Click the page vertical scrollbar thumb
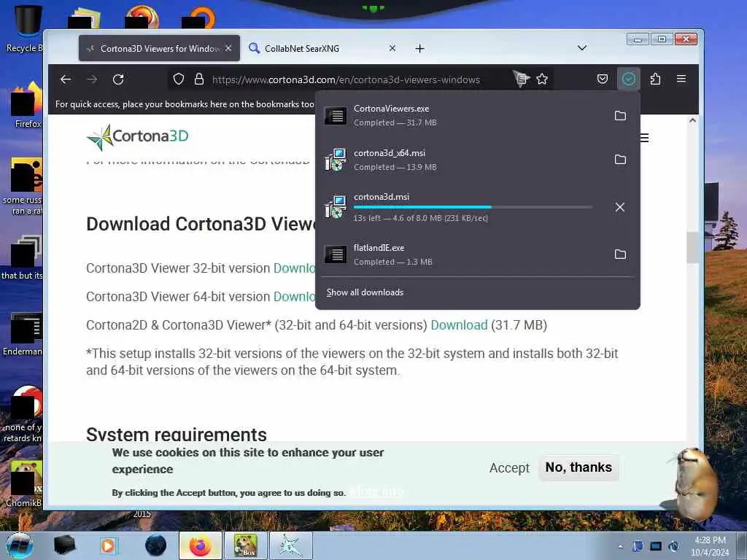Image resolution: width=747 pixels, height=560 pixels. click(x=692, y=248)
